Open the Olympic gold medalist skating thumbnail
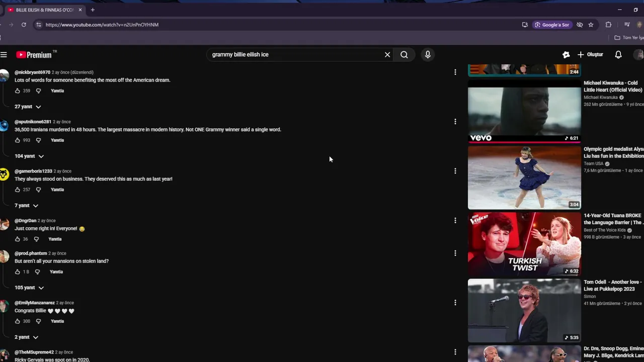644x362 pixels. (524, 177)
